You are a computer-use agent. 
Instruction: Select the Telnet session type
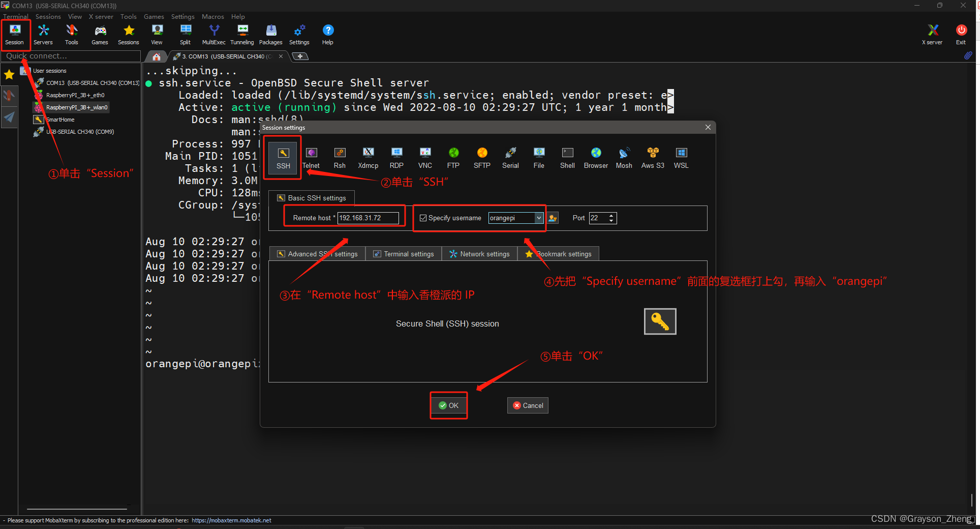click(311, 158)
